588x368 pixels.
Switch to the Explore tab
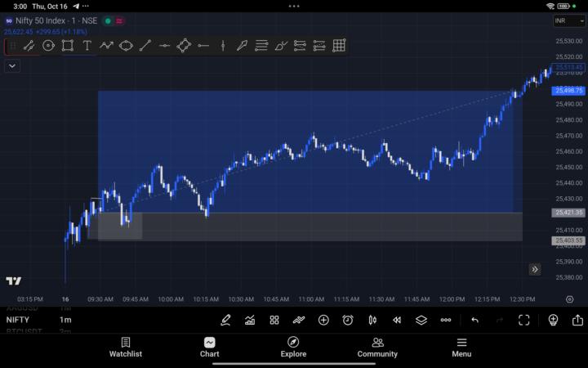coord(293,348)
